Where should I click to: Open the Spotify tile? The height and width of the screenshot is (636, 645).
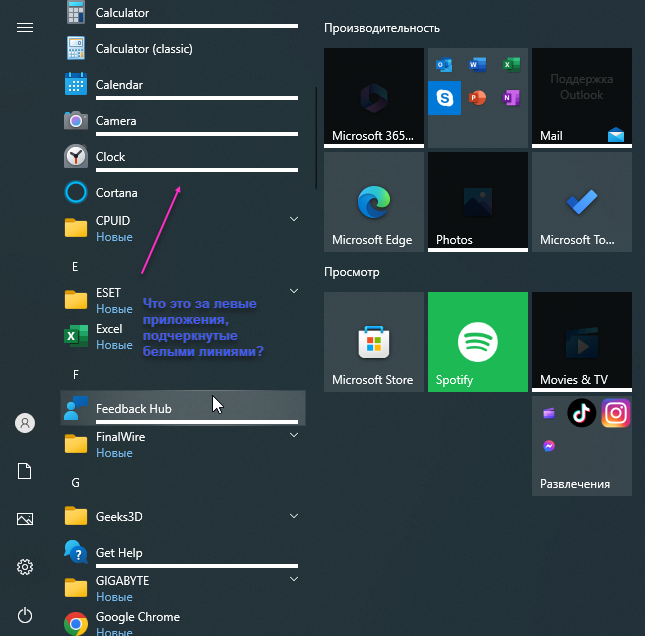click(x=478, y=342)
